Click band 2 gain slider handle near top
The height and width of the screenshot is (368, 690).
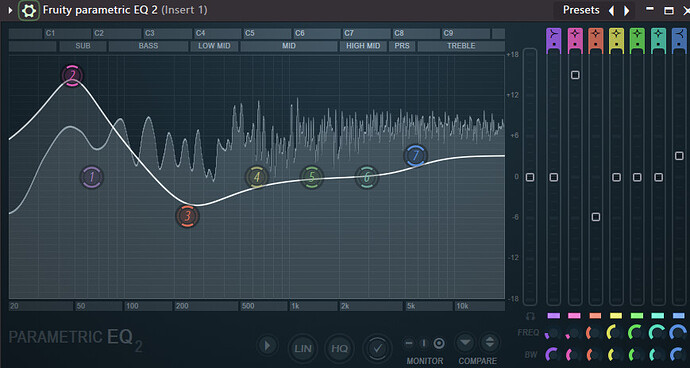click(575, 75)
